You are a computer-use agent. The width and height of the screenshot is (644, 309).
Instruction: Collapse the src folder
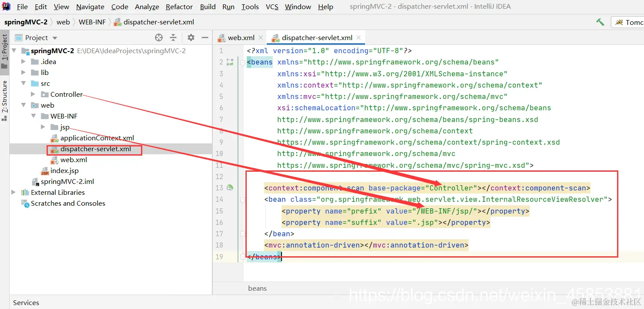[23, 83]
